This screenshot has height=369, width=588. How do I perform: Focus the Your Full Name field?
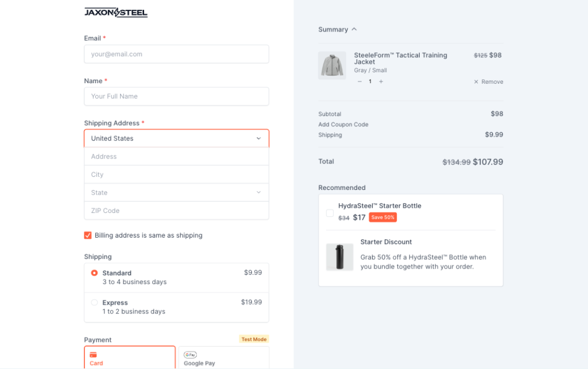point(176,96)
